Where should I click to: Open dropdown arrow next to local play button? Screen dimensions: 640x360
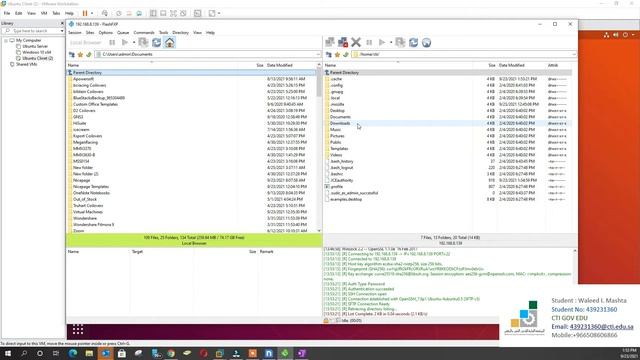134,42
